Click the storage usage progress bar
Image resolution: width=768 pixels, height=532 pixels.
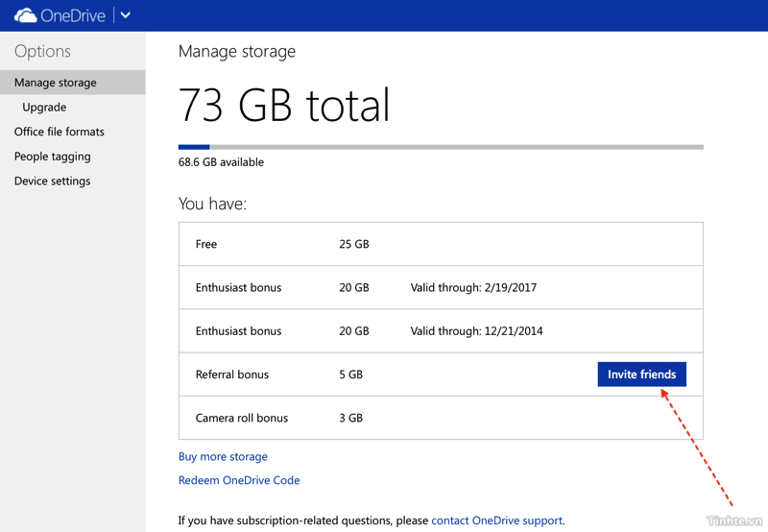441,147
